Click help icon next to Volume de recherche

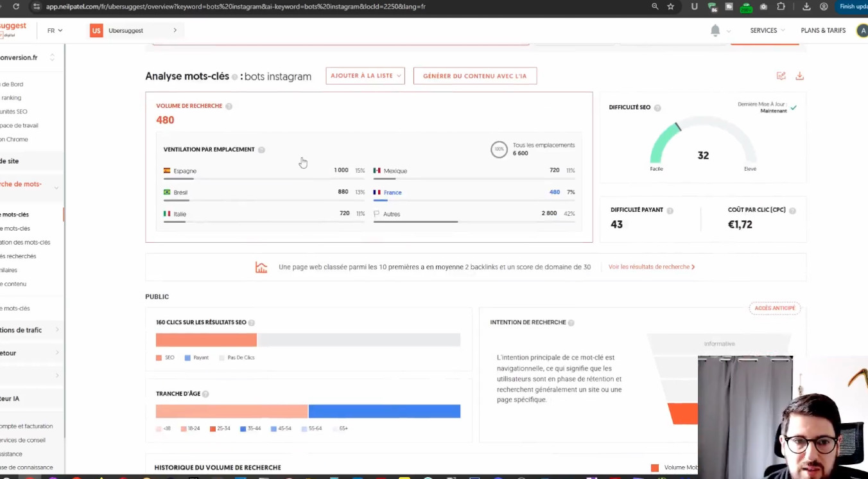pyautogui.click(x=229, y=107)
